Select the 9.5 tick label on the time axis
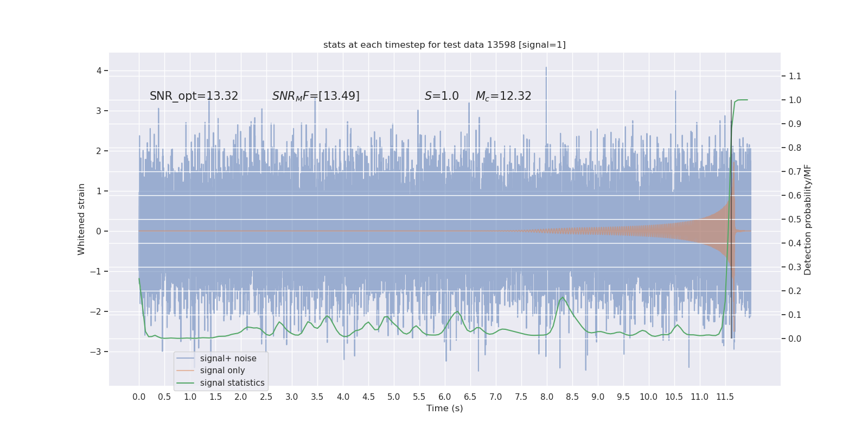This screenshot has height=434, width=868. coord(623,397)
